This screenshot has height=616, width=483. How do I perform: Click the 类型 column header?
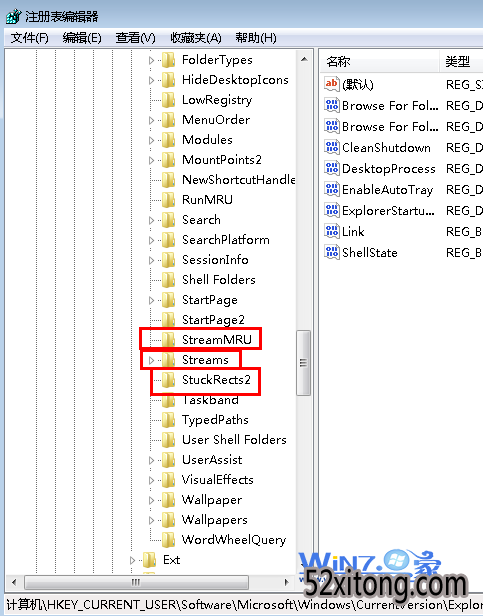(461, 62)
